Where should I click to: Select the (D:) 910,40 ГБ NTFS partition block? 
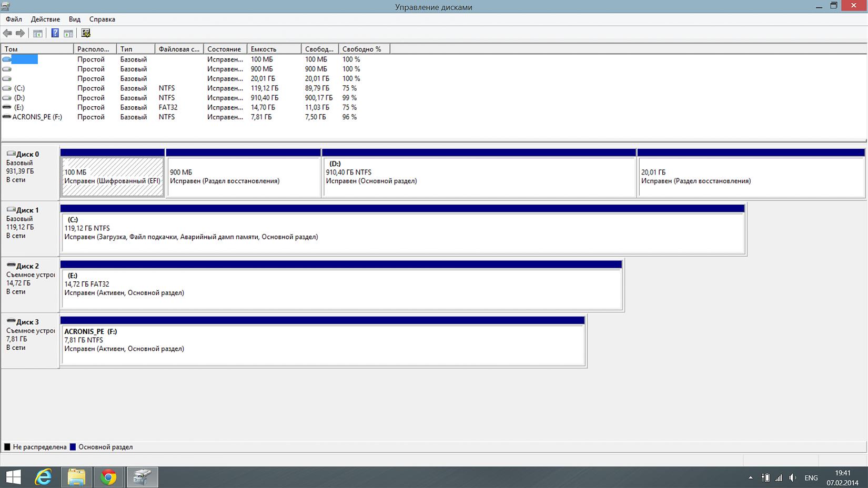pos(479,173)
